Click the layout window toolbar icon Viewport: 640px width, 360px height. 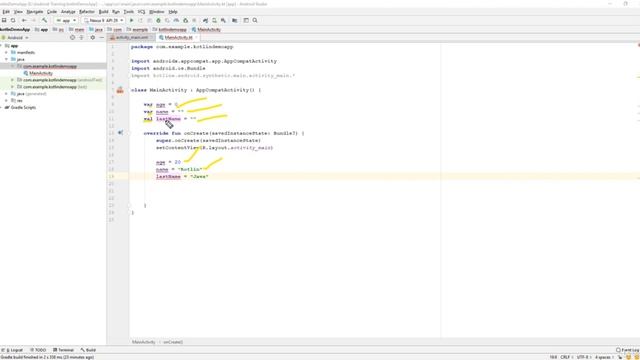pyautogui.click(x=246, y=20)
